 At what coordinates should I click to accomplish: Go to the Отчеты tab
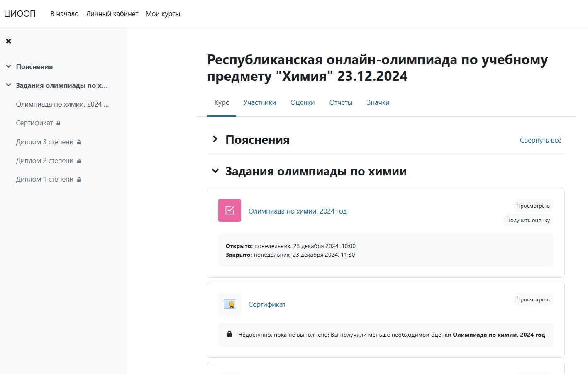341,102
